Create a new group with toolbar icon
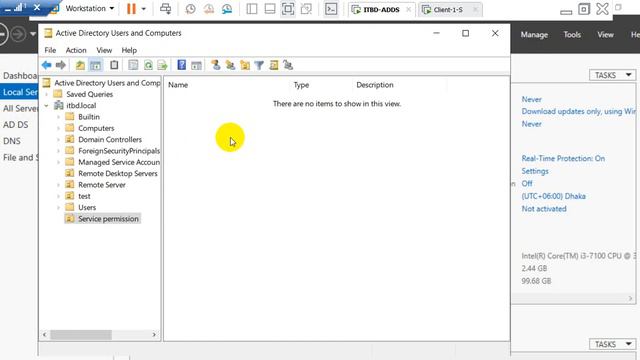The height and width of the screenshot is (360, 640). [x=230, y=65]
